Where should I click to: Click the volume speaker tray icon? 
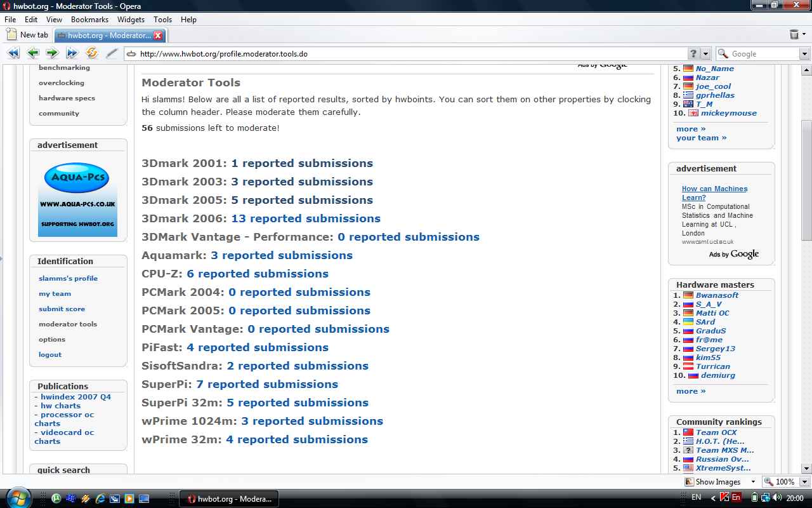[x=776, y=498]
